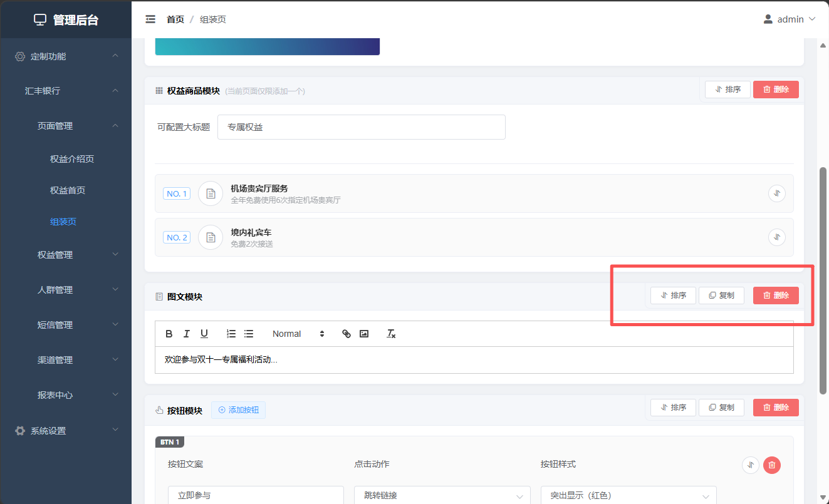Toggle italic in the rich text editor
Viewport: 829px width, 504px height.
[x=187, y=334]
